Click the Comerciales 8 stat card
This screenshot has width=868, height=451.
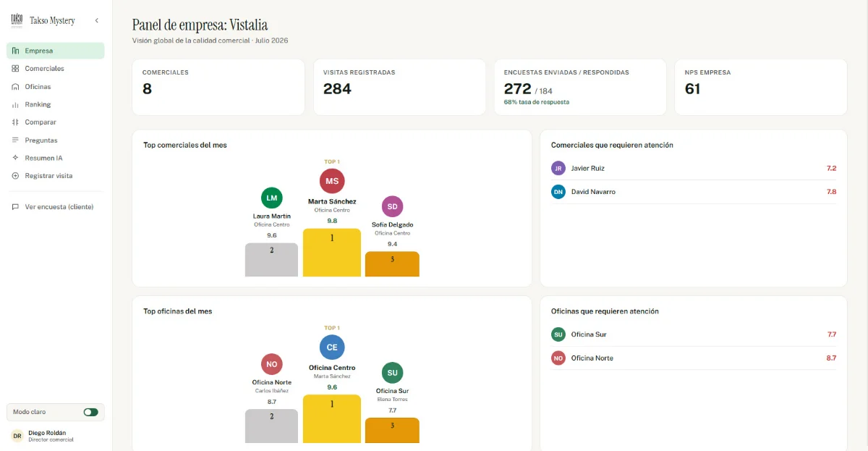218,87
